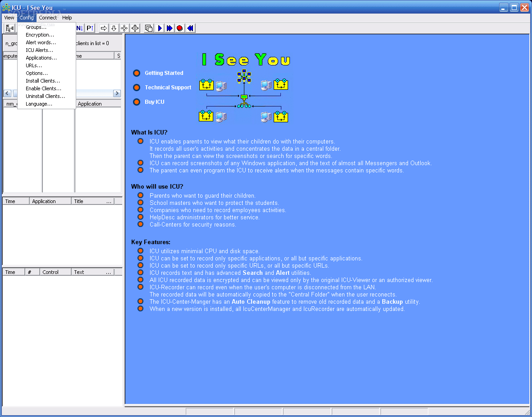532x417 pixels.
Task: Click the 'clients in list = 0' text
Action: [x=92, y=43]
